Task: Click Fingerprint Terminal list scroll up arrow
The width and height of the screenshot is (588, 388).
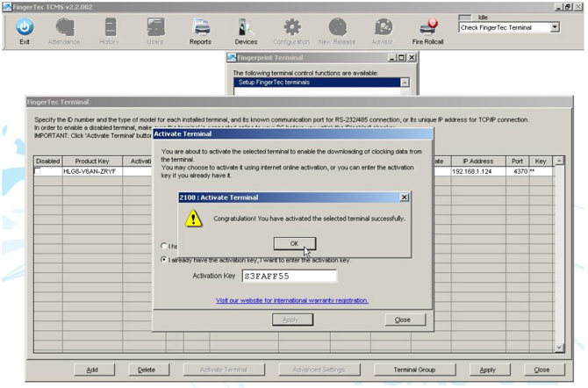Action: [405, 83]
